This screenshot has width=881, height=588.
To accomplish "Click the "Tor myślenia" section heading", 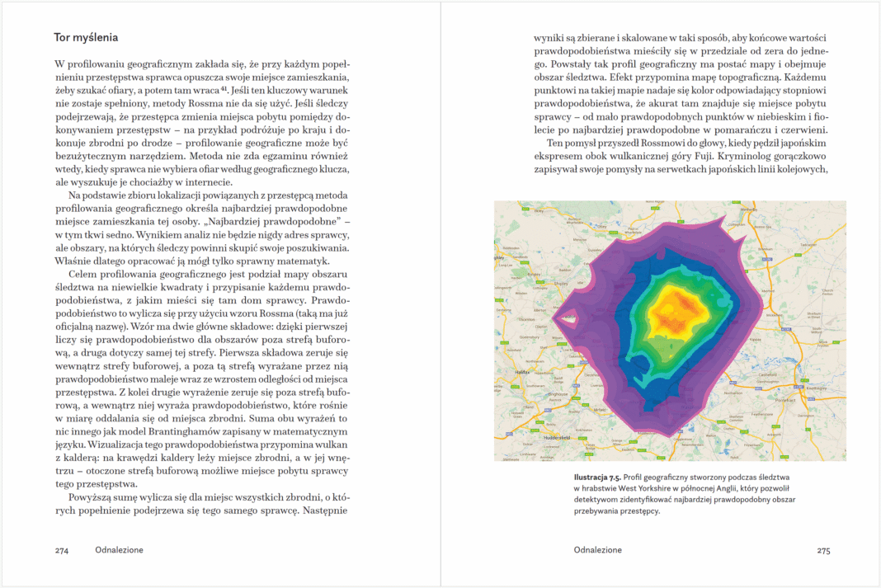I will click(86, 37).
